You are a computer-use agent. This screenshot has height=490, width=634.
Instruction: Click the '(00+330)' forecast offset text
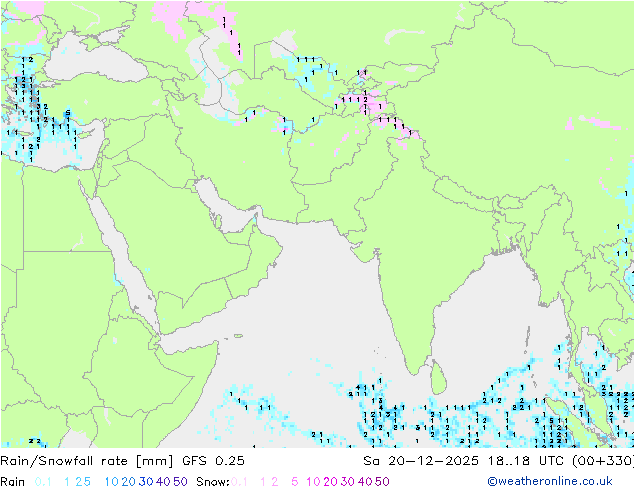tap(603, 461)
